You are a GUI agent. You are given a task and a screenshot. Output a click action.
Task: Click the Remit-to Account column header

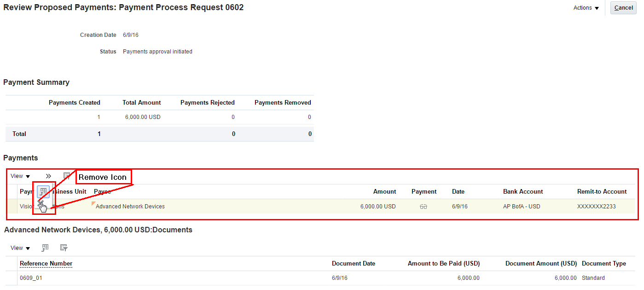click(x=602, y=192)
